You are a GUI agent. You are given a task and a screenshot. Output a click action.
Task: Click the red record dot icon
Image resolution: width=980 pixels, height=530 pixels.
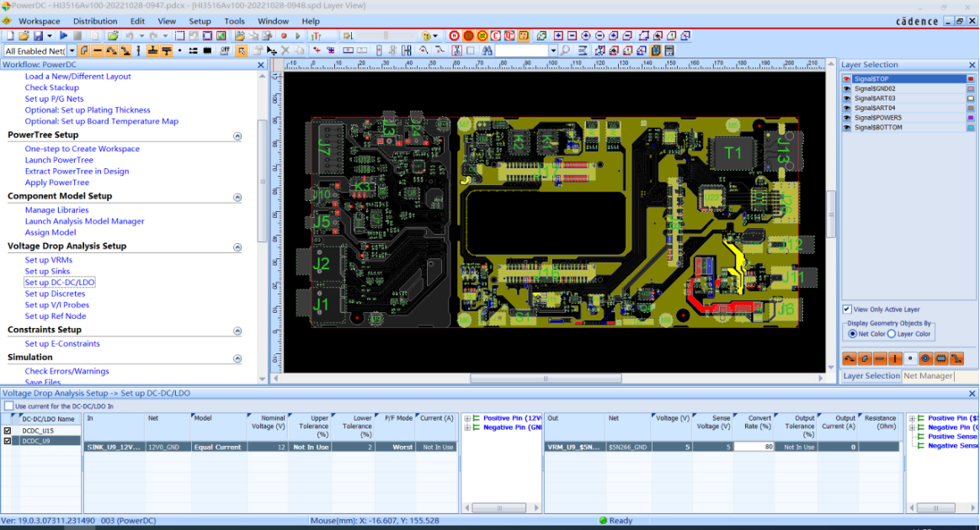[284, 35]
